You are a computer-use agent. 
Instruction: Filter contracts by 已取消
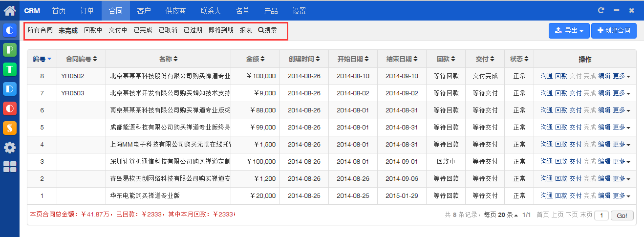coord(168,30)
